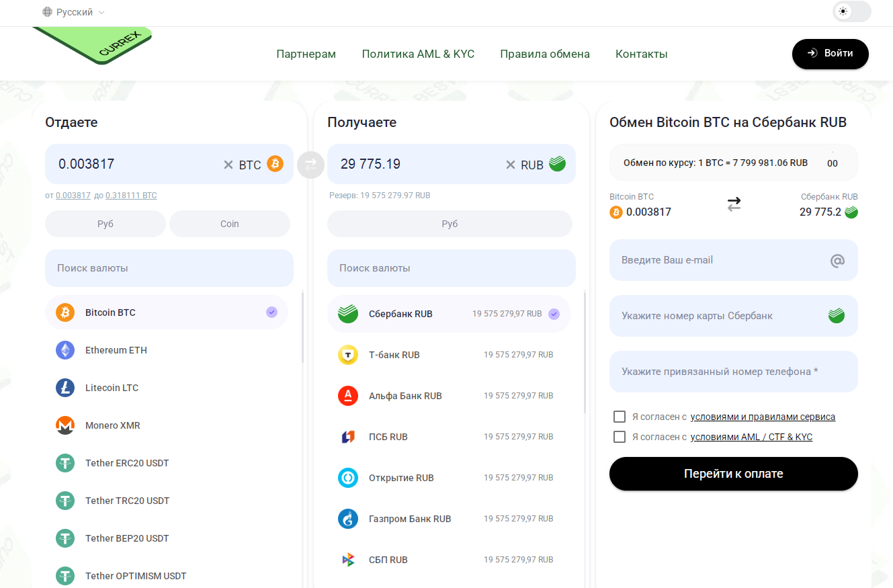Clear the RUB amount with the X icon
The height and width of the screenshot is (588, 893).
[511, 165]
